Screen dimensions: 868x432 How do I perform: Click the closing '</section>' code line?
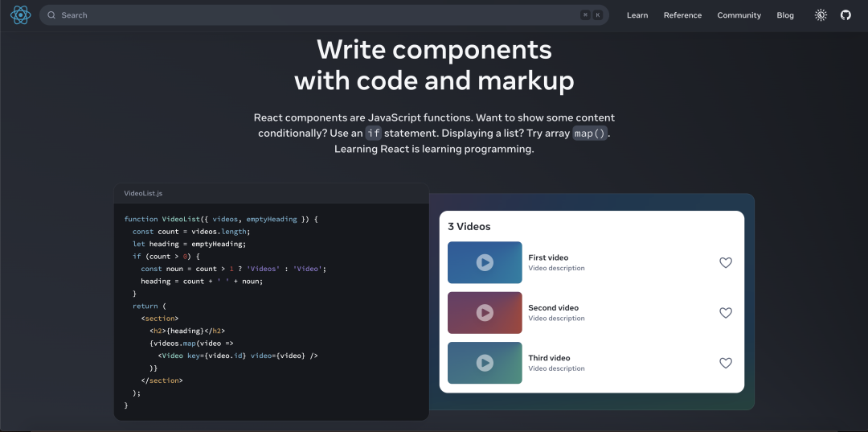click(162, 381)
